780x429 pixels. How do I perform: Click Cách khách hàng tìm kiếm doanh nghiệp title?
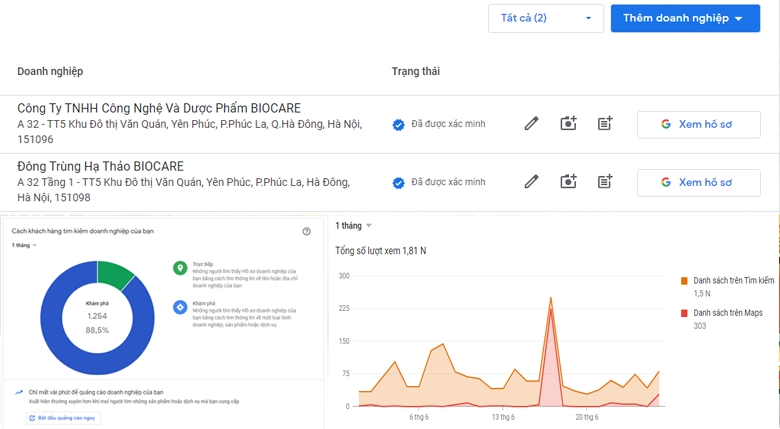coord(83,231)
